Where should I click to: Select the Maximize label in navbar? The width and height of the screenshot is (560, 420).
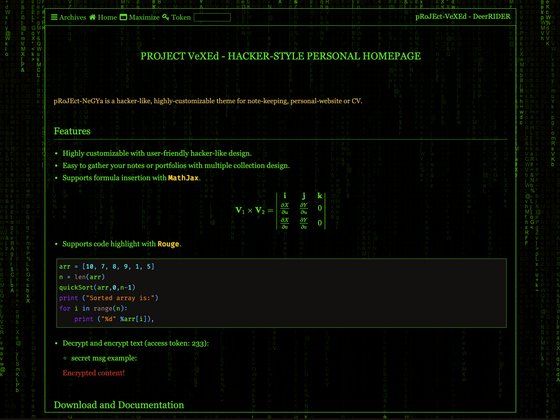[144, 17]
